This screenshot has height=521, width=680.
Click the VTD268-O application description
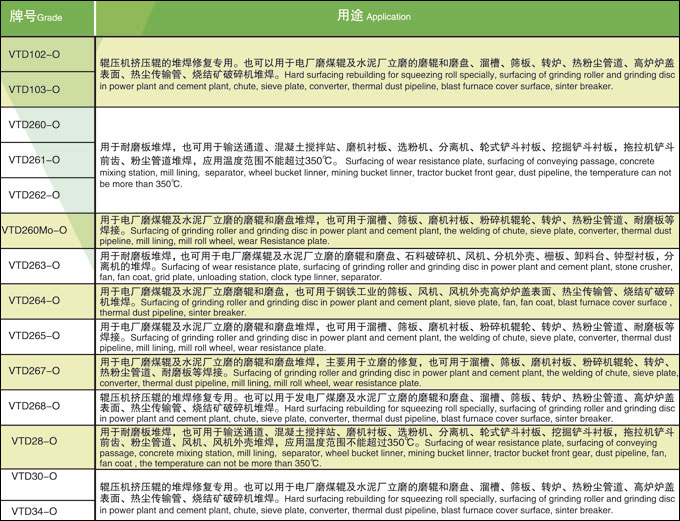(387, 408)
